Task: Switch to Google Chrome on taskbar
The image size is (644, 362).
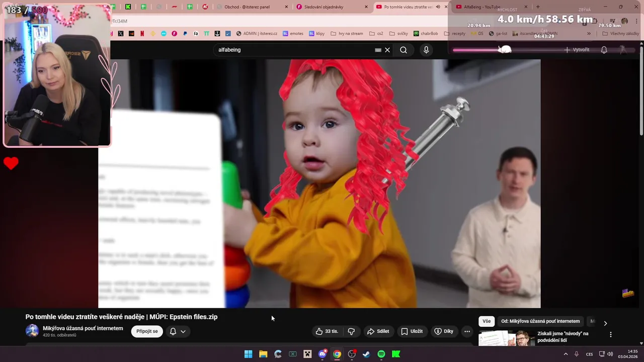Action: point(337,354)
